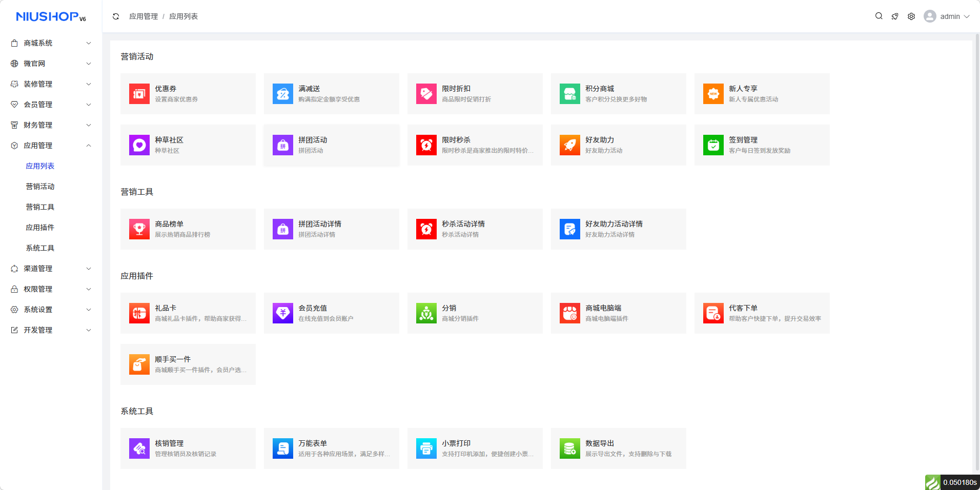980x490 pixels.
Task: Open the 满减送 app icon
Action: click(283, 94)
